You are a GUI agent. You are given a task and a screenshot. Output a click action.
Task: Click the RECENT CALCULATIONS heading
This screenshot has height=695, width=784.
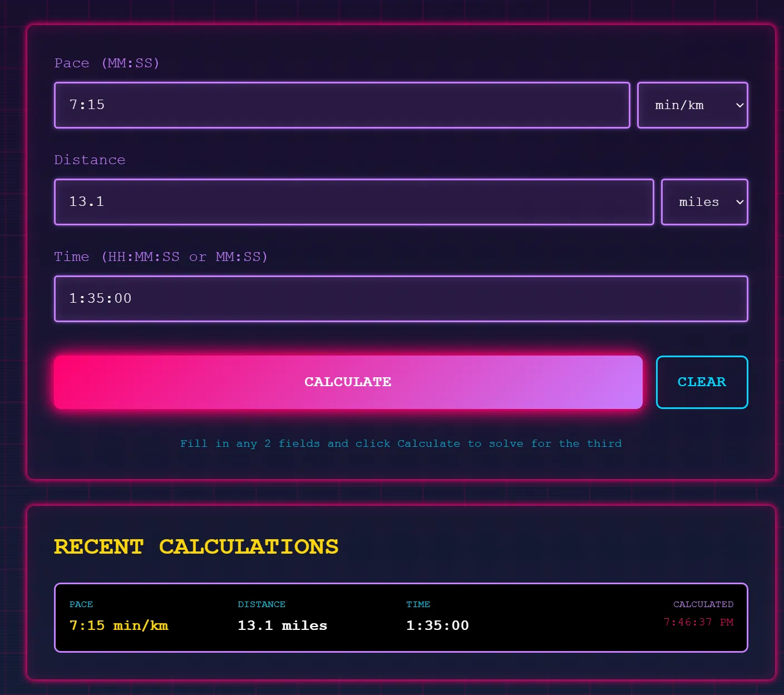[196, 546]
